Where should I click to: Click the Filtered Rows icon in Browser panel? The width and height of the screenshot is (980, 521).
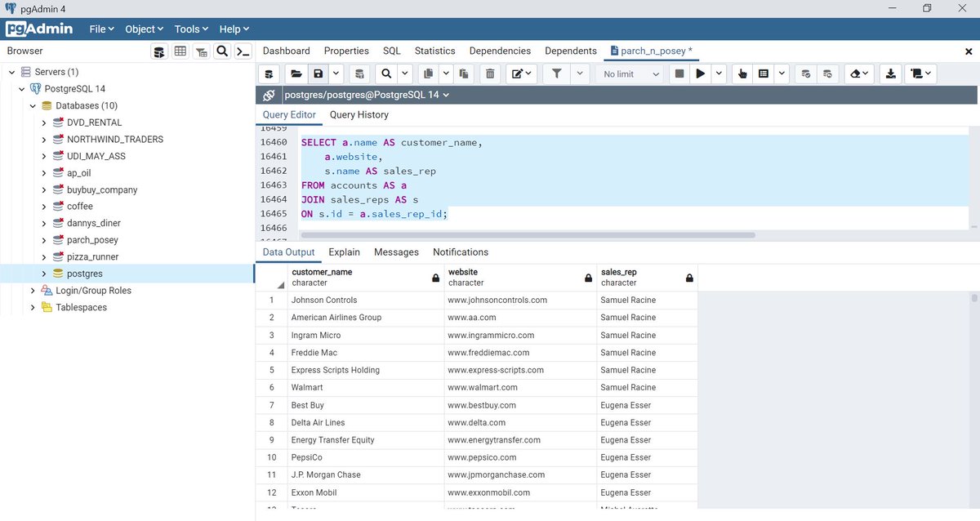coord(201,51)
